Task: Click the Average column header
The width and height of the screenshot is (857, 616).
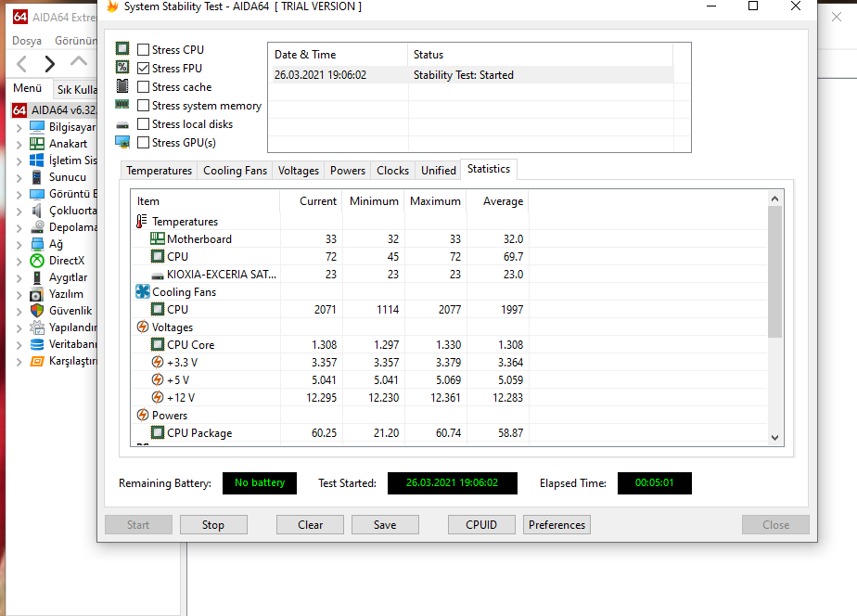Action: pos(498,201)
